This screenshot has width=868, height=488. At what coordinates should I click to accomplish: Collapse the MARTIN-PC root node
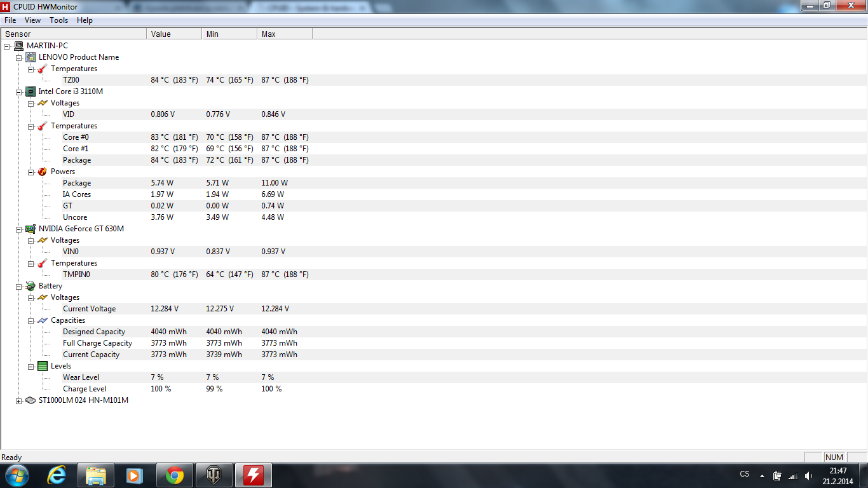click(x=7, y=46)
